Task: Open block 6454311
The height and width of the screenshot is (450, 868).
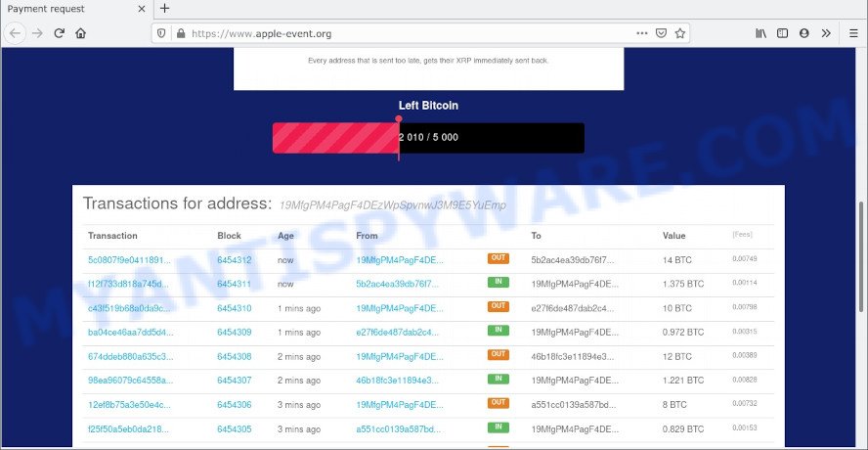Action: tap(235, 284)
